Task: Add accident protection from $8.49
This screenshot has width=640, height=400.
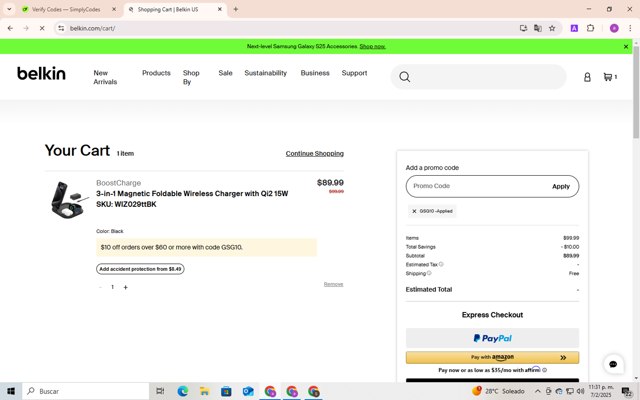Action: point(140,269)
